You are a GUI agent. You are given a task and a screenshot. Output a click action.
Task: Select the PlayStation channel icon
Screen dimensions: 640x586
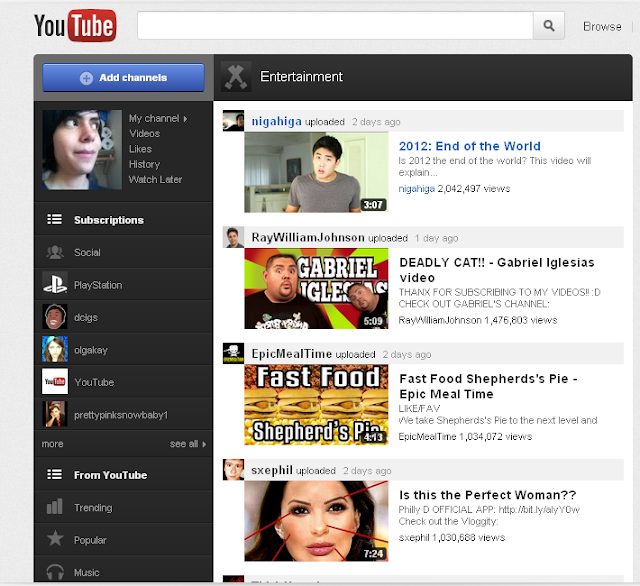(x=55, y=284)
